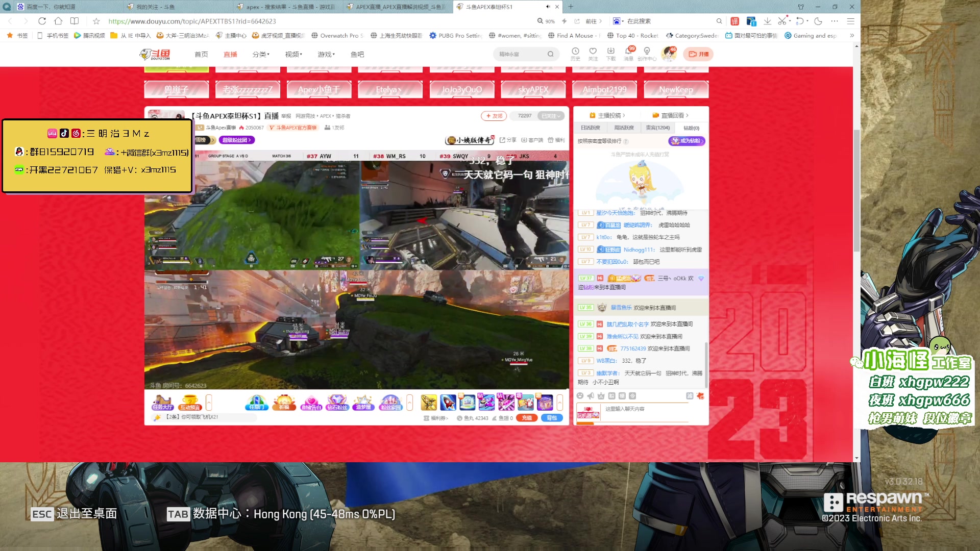Open browser hamburger main menu
Screen dimensions: 980x551
[x=851, y=21]
